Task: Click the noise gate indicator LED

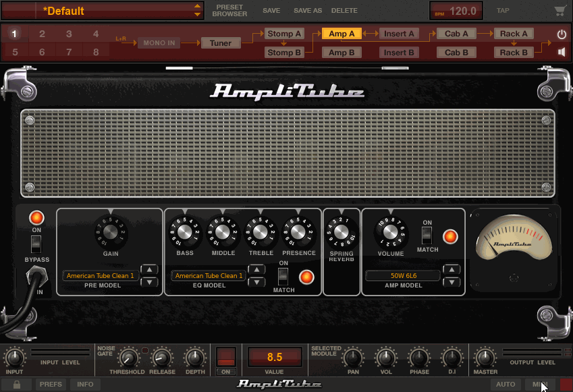Action: point(144,350)
